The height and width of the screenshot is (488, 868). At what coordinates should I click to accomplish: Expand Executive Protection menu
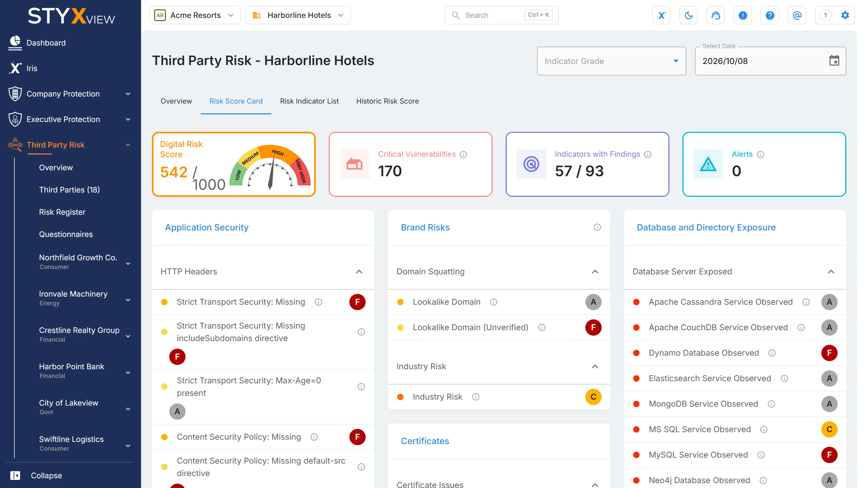pos(128,119)
